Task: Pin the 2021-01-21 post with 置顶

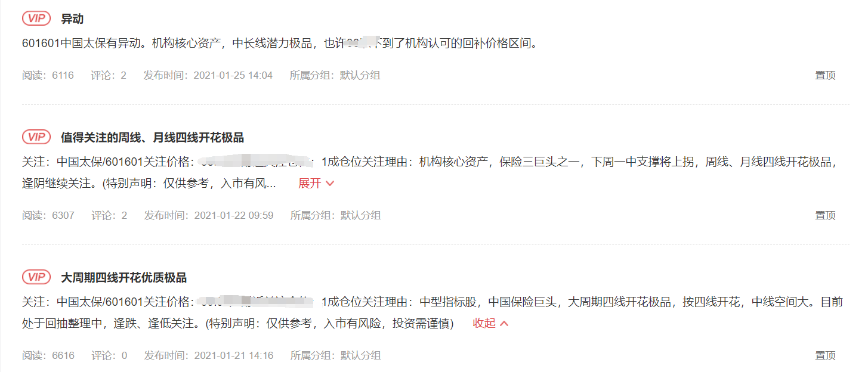Action: pos(825,355)
